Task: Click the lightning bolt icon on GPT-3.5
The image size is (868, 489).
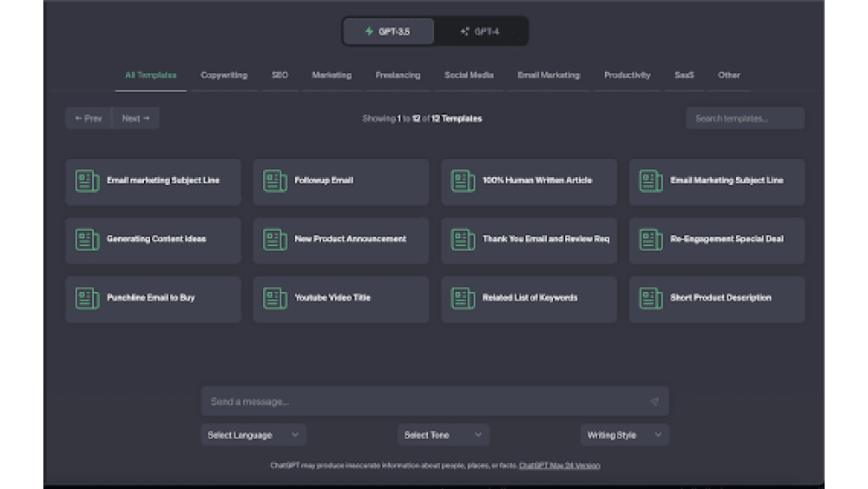Action: tap(369, 31)
